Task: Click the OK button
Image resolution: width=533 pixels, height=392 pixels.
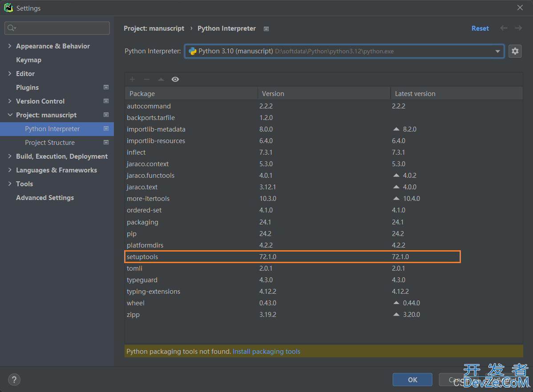Action: pos(412,380)
